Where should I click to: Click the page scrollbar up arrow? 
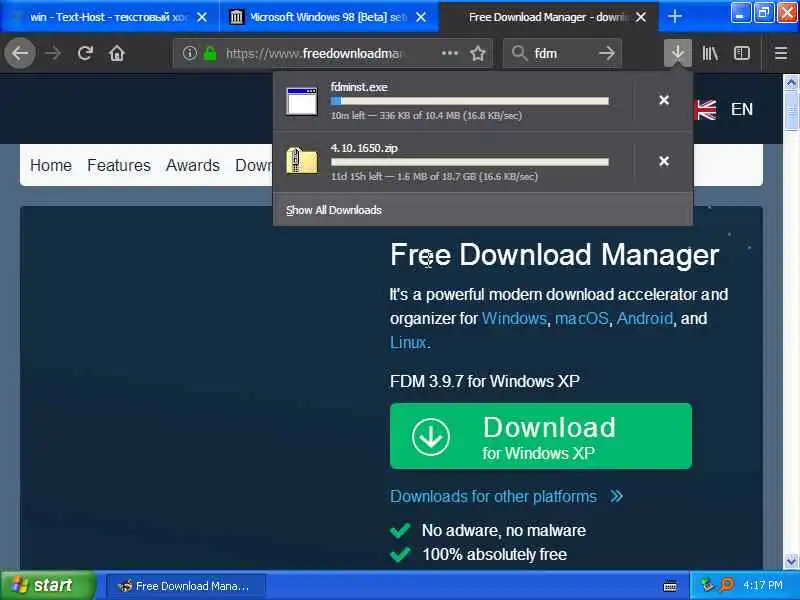[791, 82]
